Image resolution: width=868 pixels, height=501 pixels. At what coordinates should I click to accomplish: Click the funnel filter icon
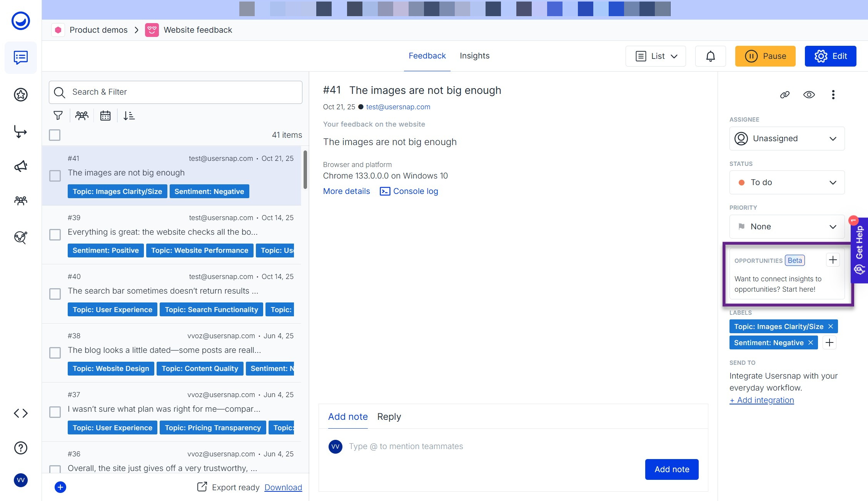click(x=58, y=115)
